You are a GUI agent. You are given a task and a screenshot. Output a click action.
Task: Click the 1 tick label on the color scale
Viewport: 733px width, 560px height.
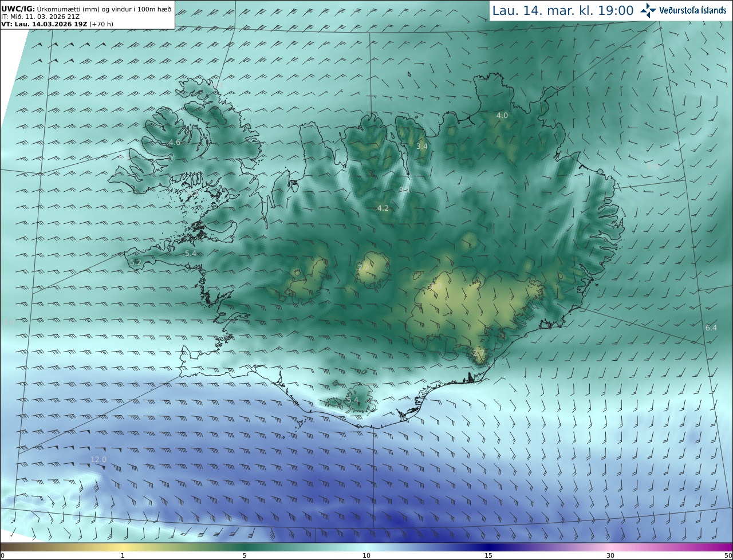(x=123, y=555)
